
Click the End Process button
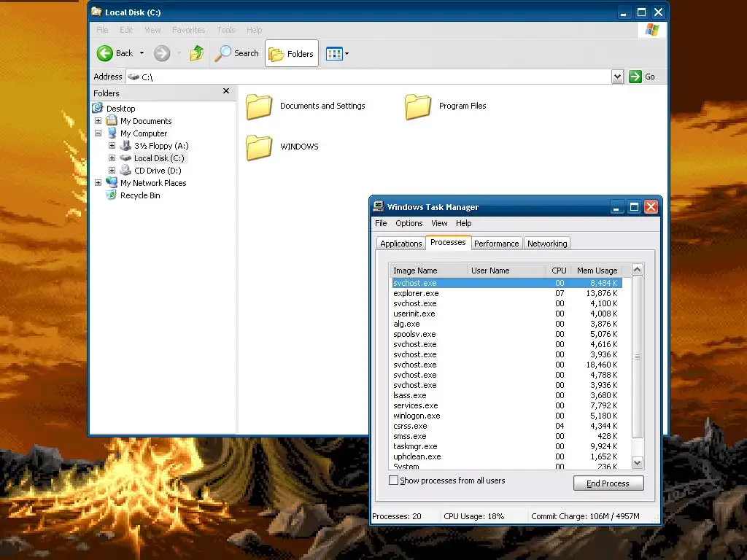[608, 483]
